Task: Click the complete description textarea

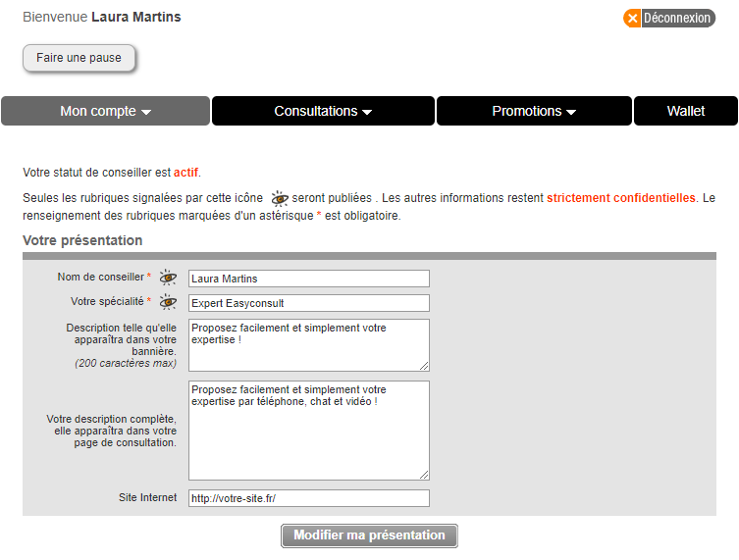Action: (x=309, y=431)
